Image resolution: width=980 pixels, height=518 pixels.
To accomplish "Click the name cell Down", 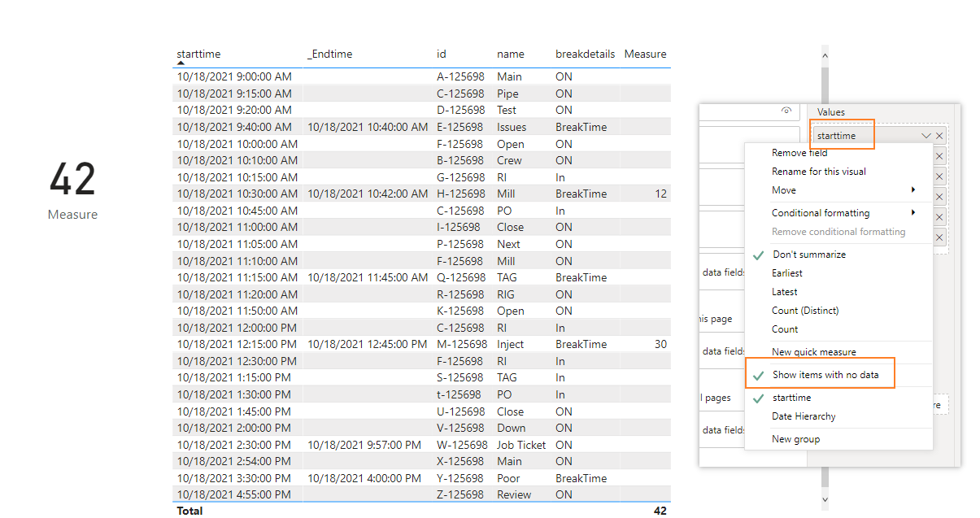I will [511, 428].
